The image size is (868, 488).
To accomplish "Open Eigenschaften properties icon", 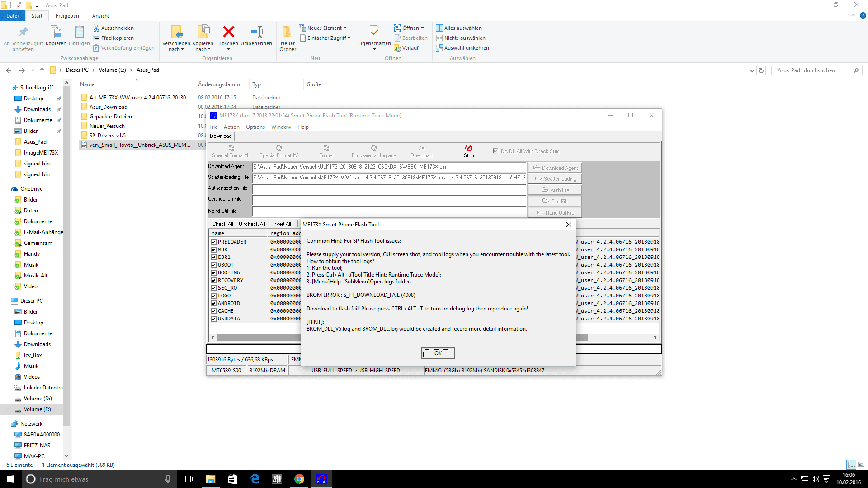I will click(374, 32).
